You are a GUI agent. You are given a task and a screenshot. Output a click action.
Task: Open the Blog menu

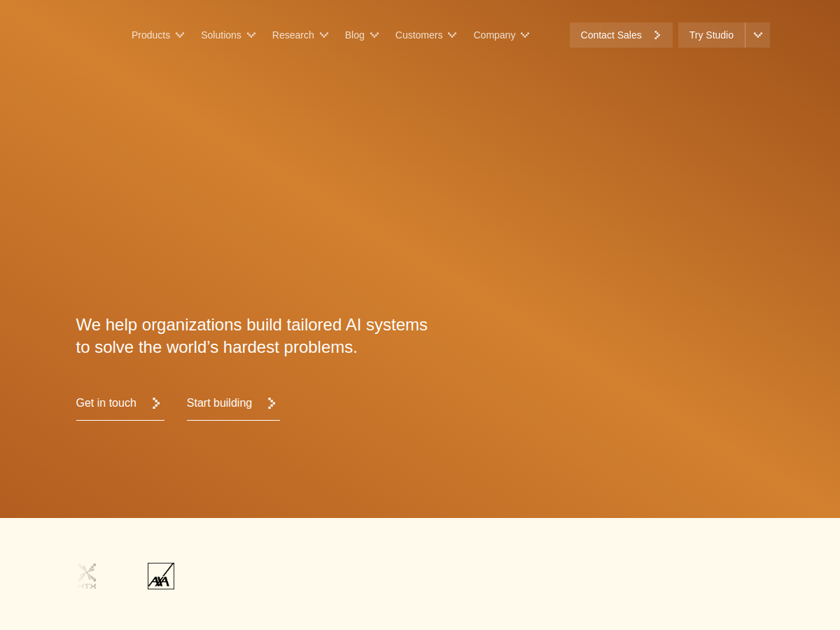[354, 35]
